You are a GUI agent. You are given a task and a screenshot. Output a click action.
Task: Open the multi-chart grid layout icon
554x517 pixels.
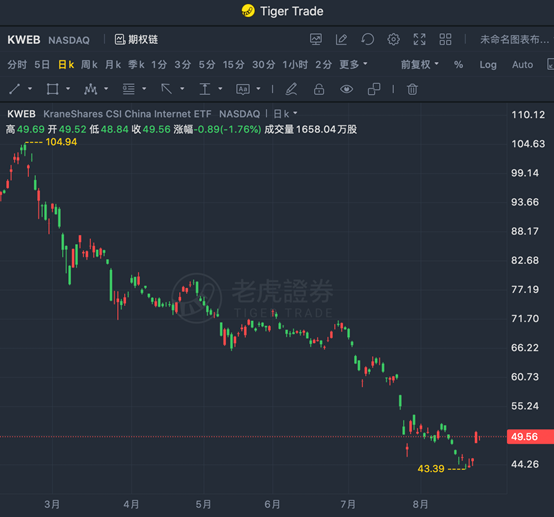point(445,39)
